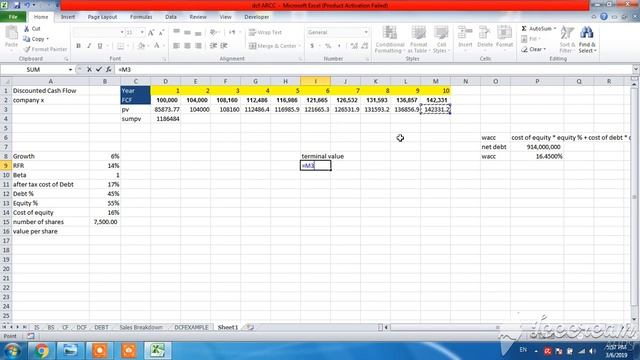640x360 pixels.
Task: Select row 9 header
Action: point(6,166)
